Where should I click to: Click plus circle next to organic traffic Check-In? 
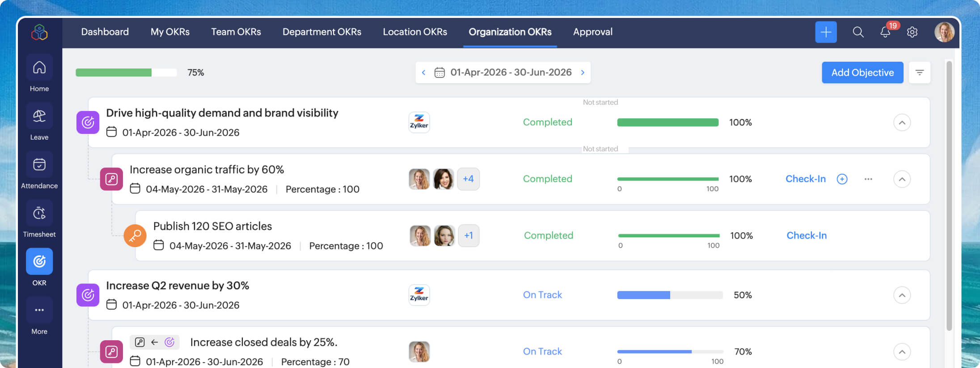[x=842, y=179]
